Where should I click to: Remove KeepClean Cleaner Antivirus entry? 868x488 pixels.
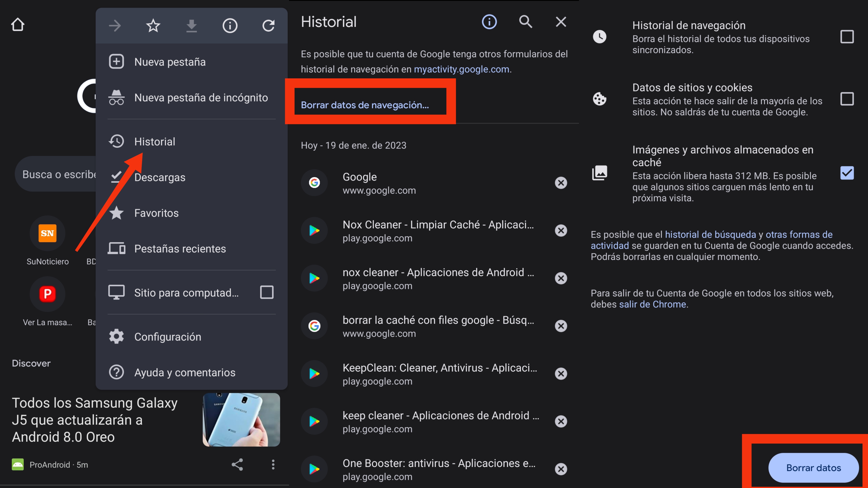coord(561,374)
